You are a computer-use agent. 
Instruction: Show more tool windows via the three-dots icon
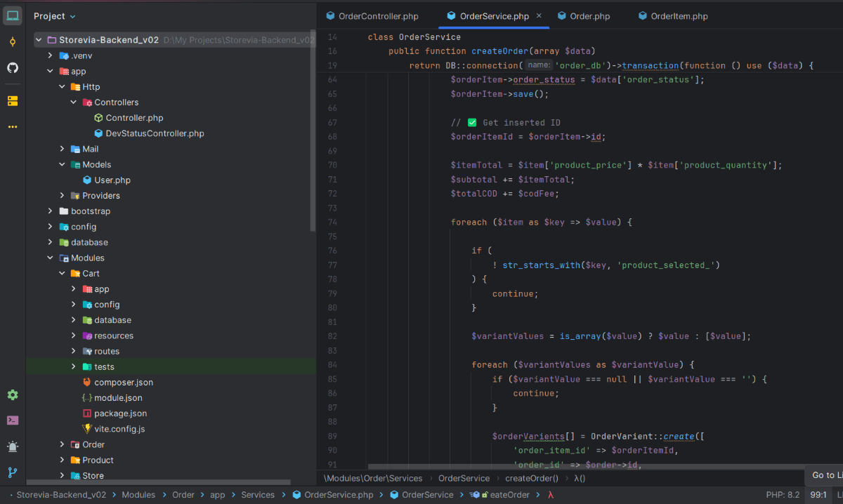point(13,127)
